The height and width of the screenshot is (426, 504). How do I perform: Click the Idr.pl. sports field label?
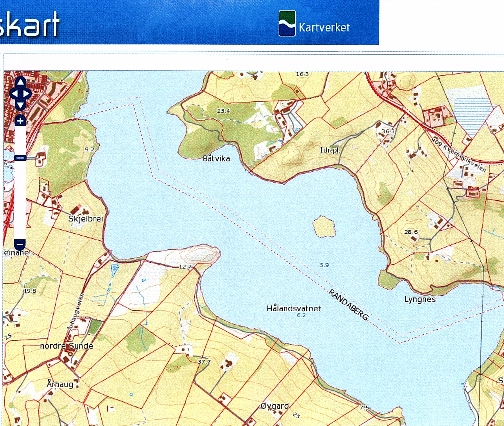(330, 150)
